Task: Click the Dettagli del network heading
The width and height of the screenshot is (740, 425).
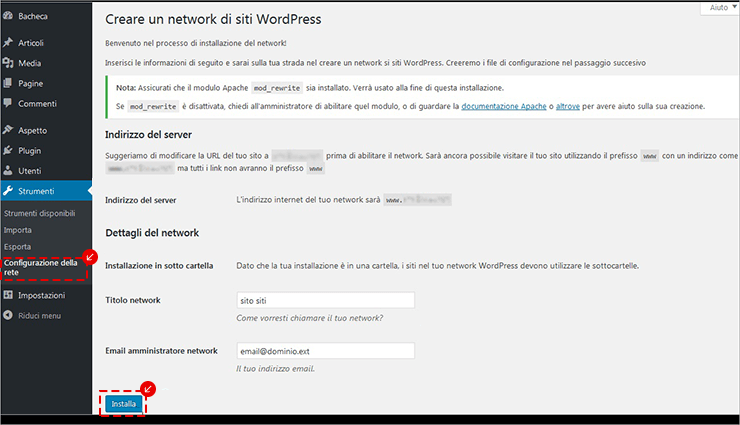Action: coord(152,233)
